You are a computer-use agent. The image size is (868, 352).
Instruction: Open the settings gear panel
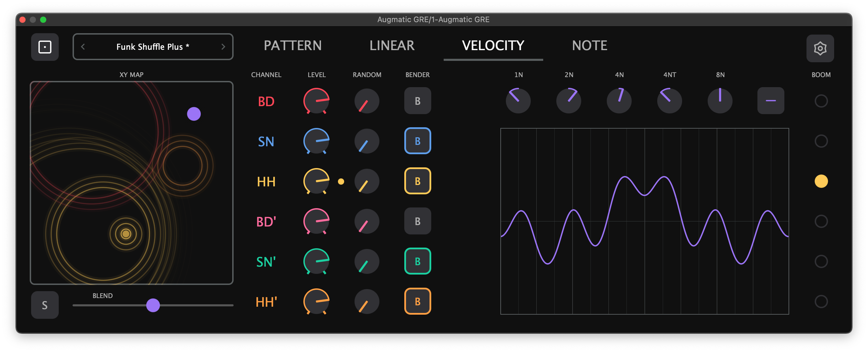coord(820,48)
